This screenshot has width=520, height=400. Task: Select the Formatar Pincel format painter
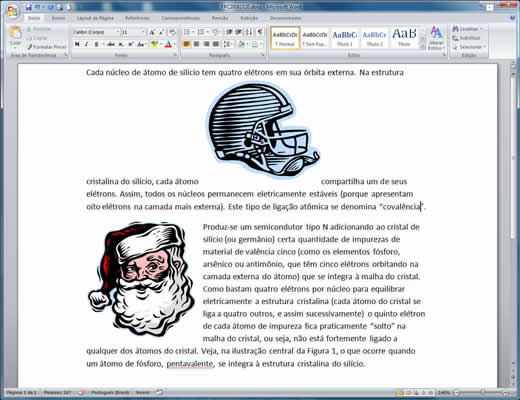(46, 47)
